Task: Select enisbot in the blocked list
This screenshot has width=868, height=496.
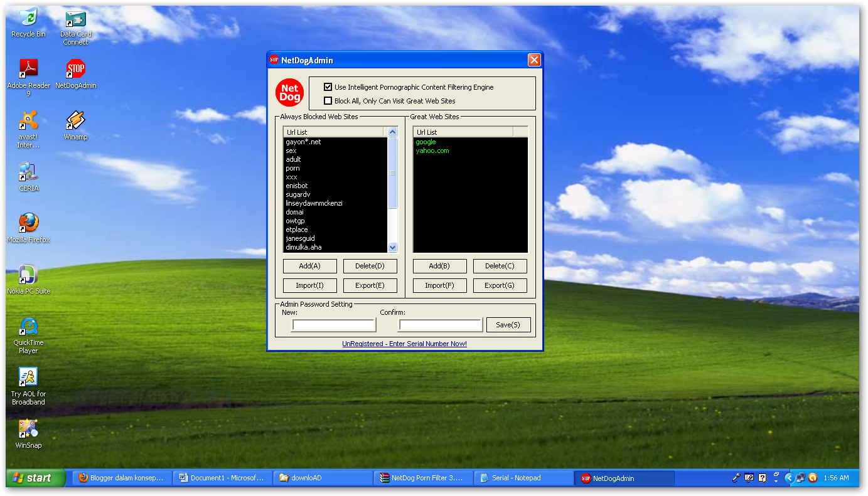Action: 297,186
